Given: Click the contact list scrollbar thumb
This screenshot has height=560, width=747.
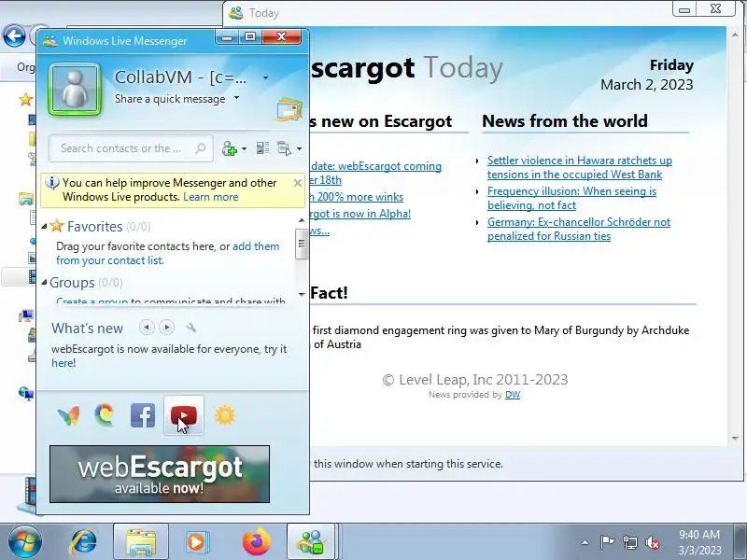Looking at the screenshot, I should coord(301,244).
